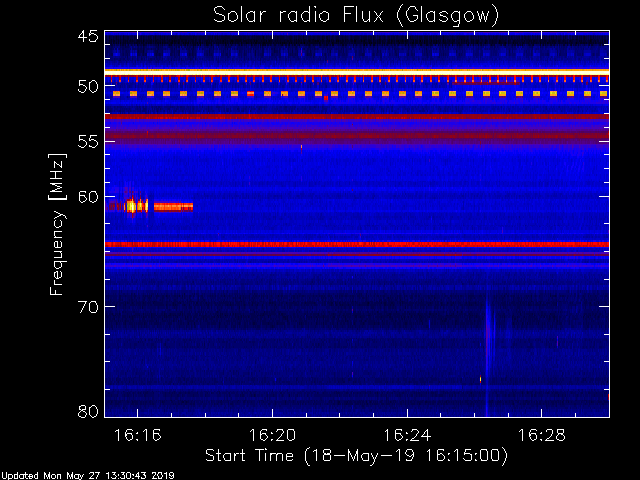Click the 45 MHz axis tick label
This screenshot has height=480, width=640.
pyautogui.click(x=88, y=36)
